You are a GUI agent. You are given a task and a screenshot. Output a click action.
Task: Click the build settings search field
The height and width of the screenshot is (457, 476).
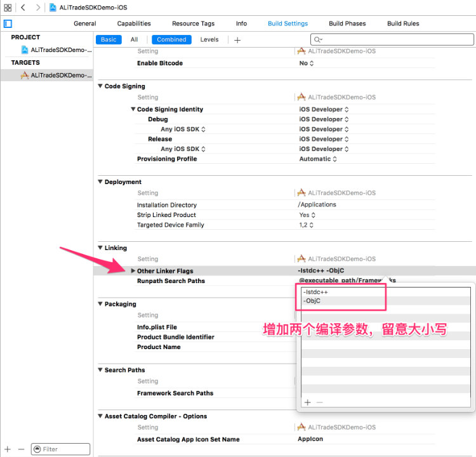coord(392,39)
